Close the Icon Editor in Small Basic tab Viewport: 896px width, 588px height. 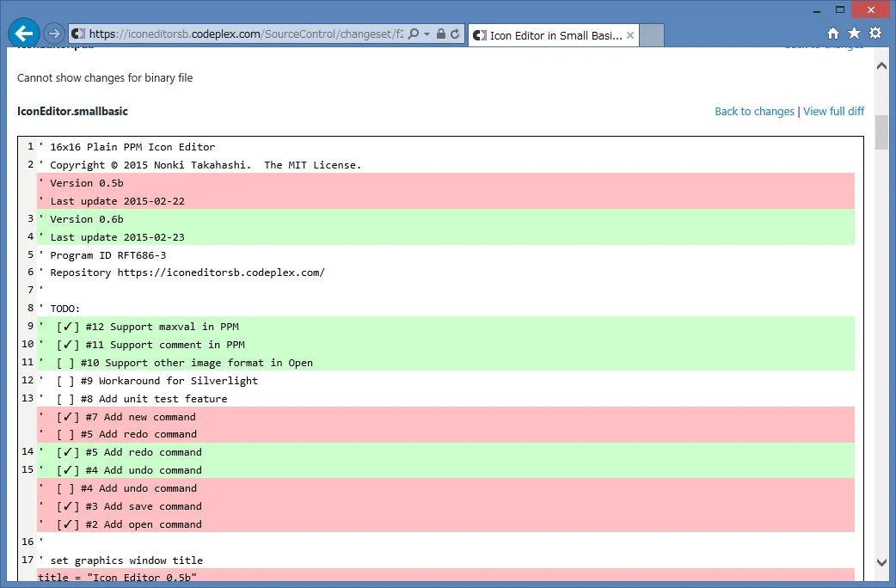(x=629, y=35)
